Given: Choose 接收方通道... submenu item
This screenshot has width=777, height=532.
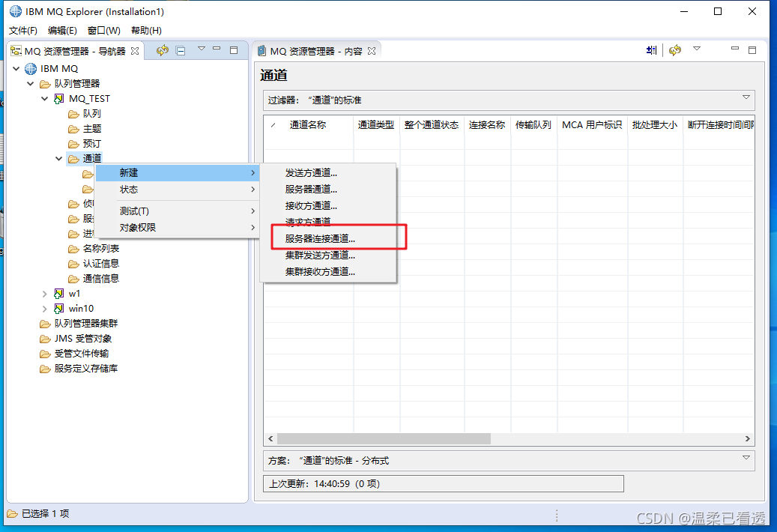Looking at the screenshot, I should tap(328, 205).
